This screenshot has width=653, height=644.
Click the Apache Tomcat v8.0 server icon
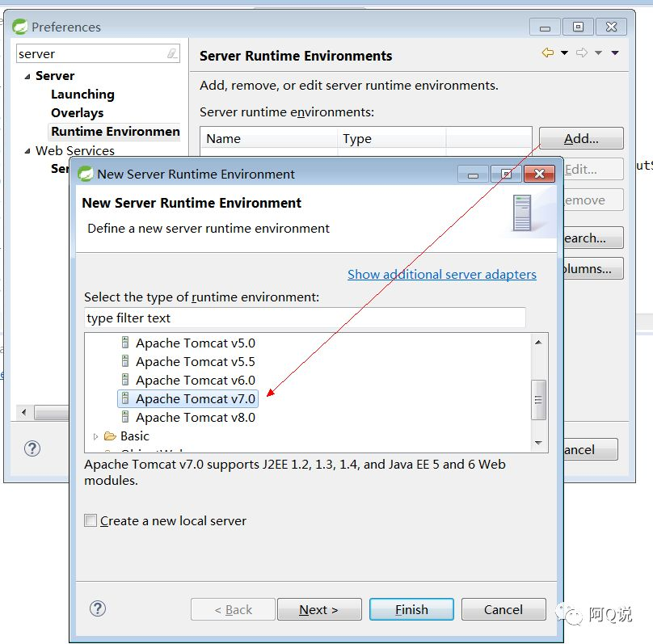[x=125, y=417]
